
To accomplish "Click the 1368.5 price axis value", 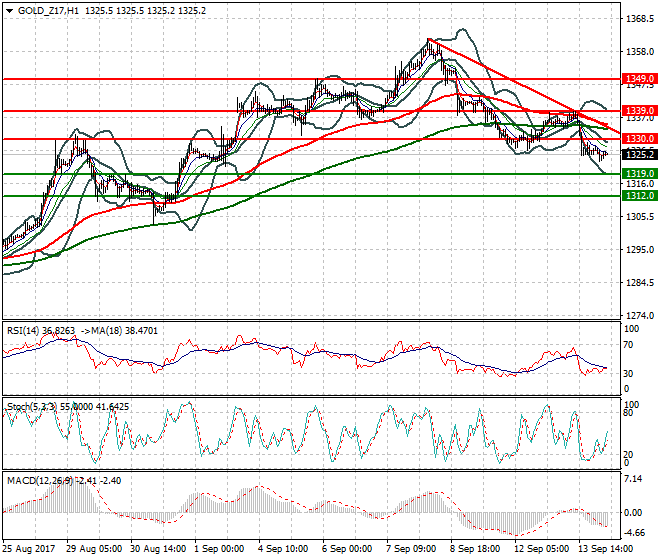I will pos(640,19).
